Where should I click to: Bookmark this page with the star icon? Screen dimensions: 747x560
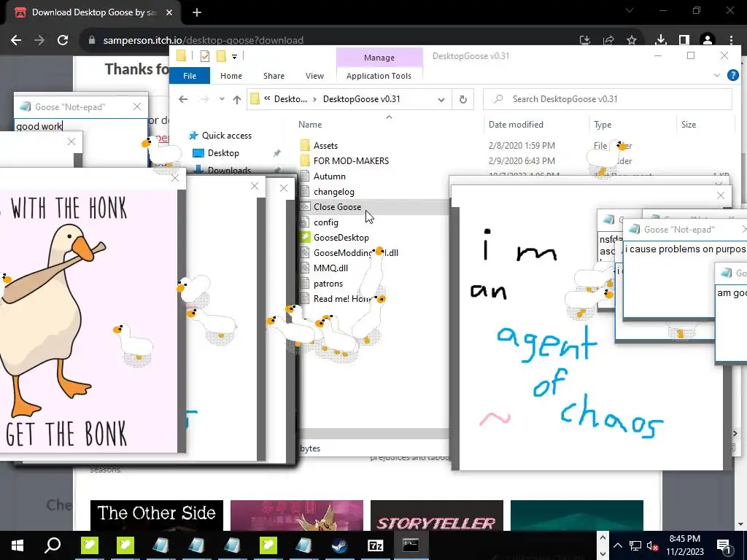[x=632, y=40]
